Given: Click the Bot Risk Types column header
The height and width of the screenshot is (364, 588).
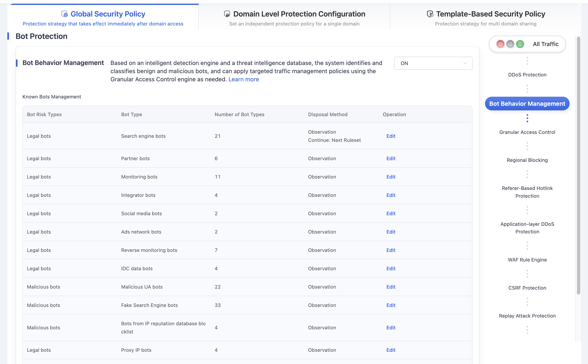Looking at the screenshot, I should pos(44,114).
